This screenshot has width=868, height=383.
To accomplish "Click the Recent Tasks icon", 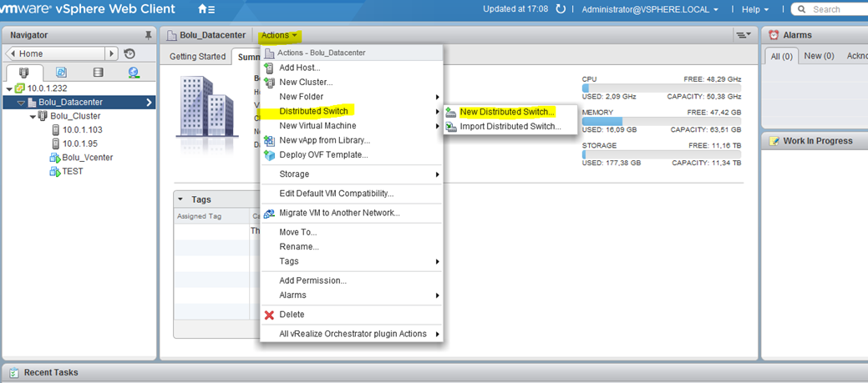I will (x=14, y=372).
